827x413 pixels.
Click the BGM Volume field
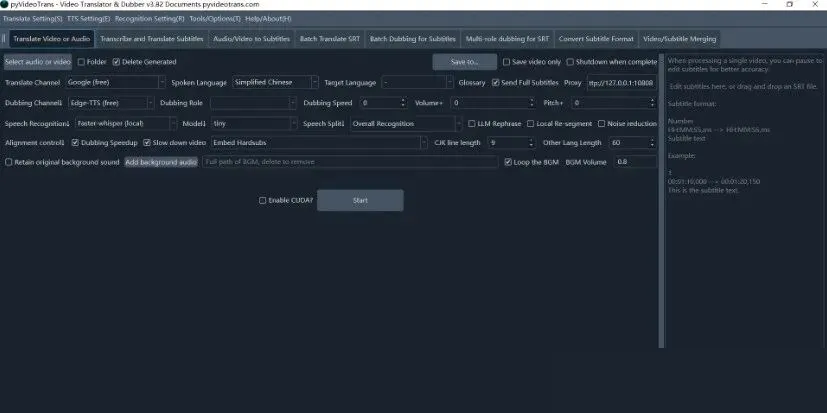pos(636,162)
